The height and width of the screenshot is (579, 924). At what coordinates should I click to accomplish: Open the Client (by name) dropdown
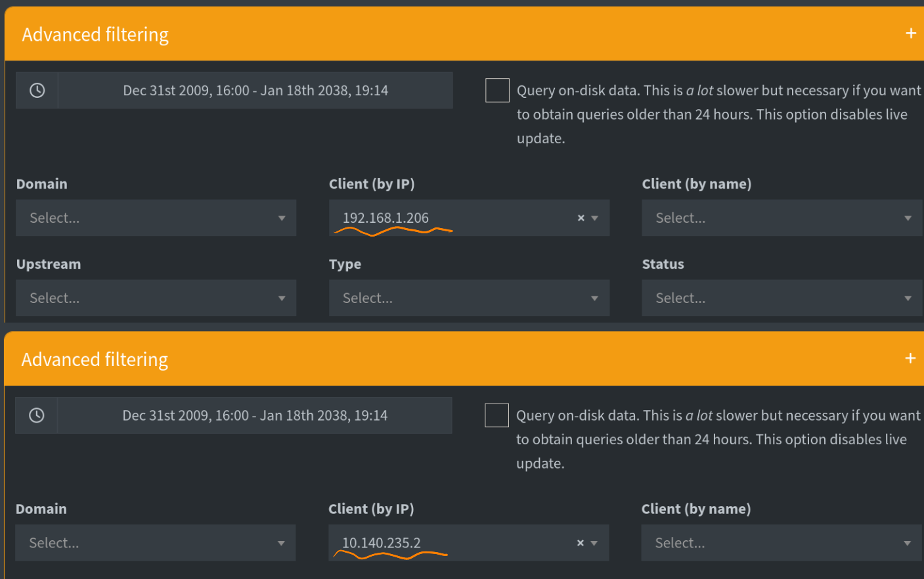[x=781, y=218]
